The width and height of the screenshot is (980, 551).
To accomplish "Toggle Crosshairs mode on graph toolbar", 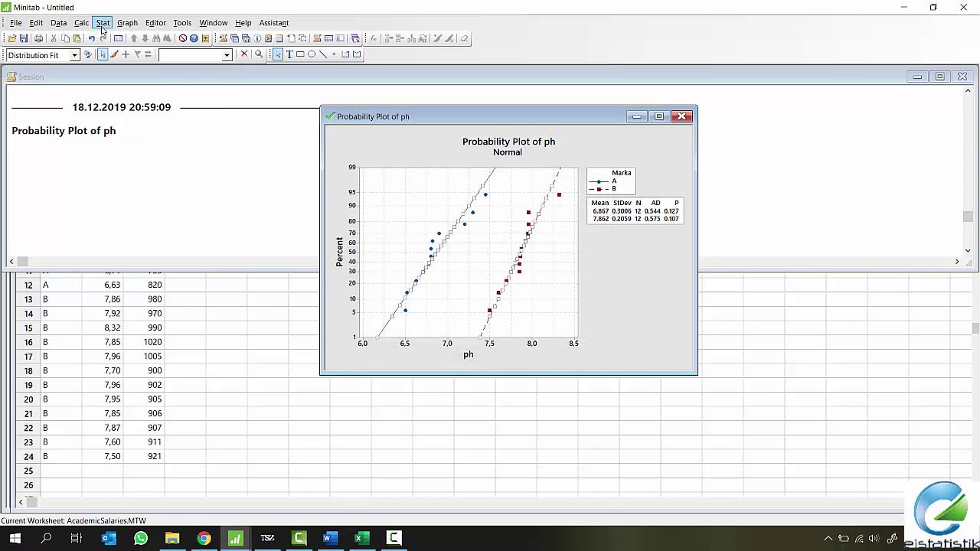I will pos(126,54).
